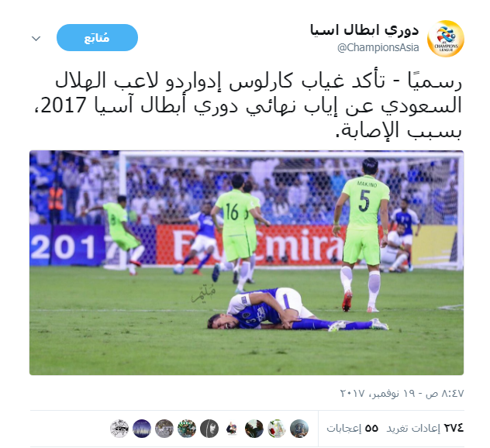Click the fifth liker avatar with dark silhouette
490x448 pixels.
(209, 429)
